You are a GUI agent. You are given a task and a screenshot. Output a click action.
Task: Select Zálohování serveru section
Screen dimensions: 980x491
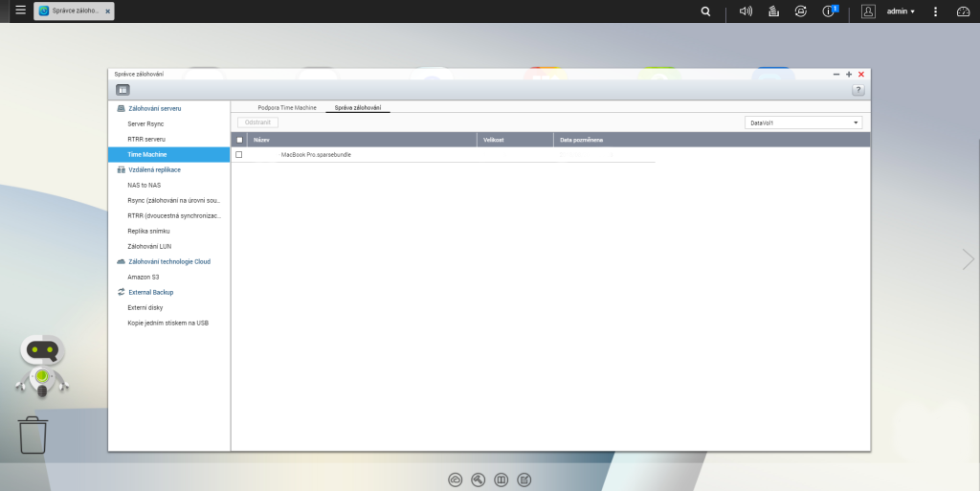pos(154,109)
